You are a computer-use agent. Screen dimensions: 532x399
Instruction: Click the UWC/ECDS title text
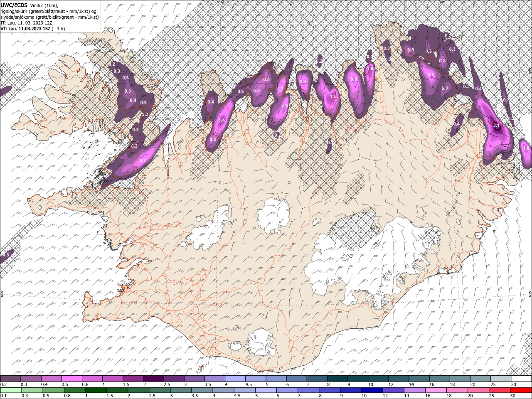click(x=15, y=5)
